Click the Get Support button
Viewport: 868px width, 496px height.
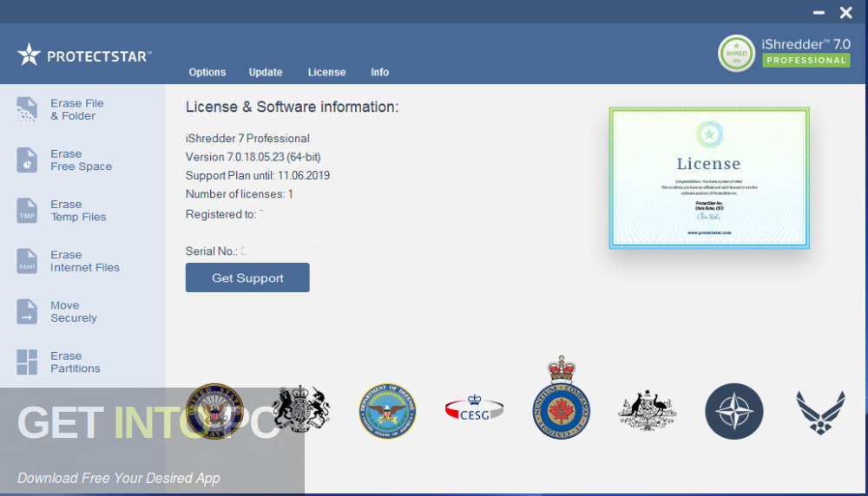point(247,277)
